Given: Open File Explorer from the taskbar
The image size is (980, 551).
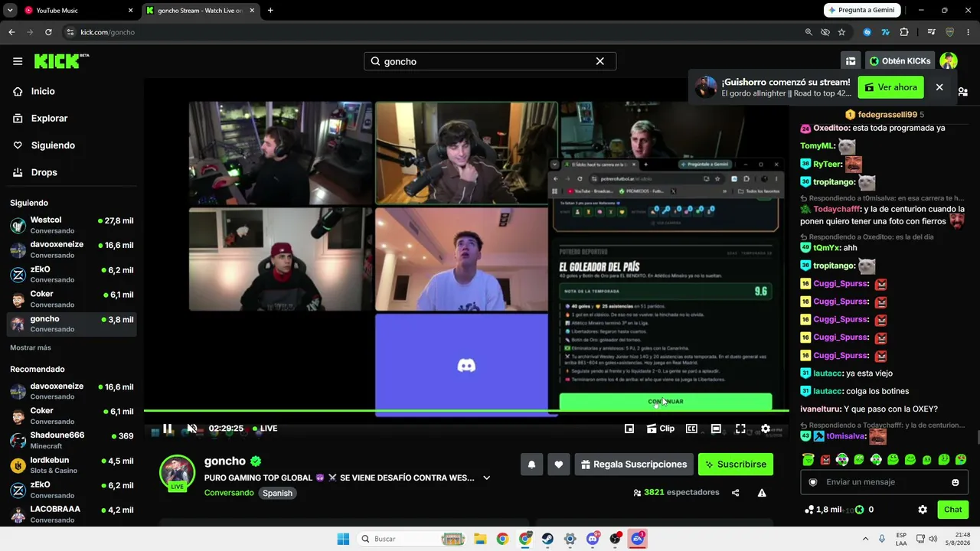Looking at the screenshot, I should [x=480, y=539].
